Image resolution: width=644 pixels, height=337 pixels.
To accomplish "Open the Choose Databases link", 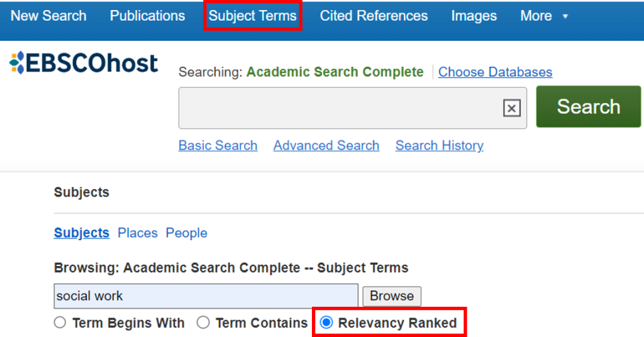I will [495, 72].
